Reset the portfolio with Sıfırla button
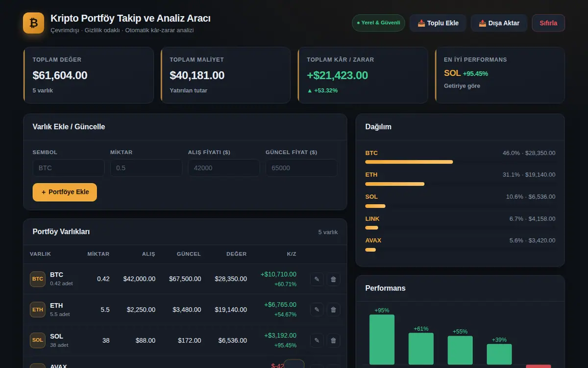Screen dimensions: 588x368 tap(548, 23)
